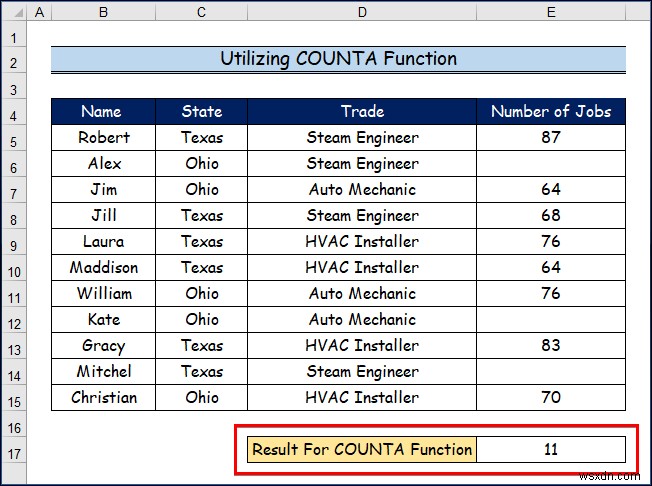Click the 'State' header cell
The height and width of the screenshot is (486, 652).
point(202,111)
